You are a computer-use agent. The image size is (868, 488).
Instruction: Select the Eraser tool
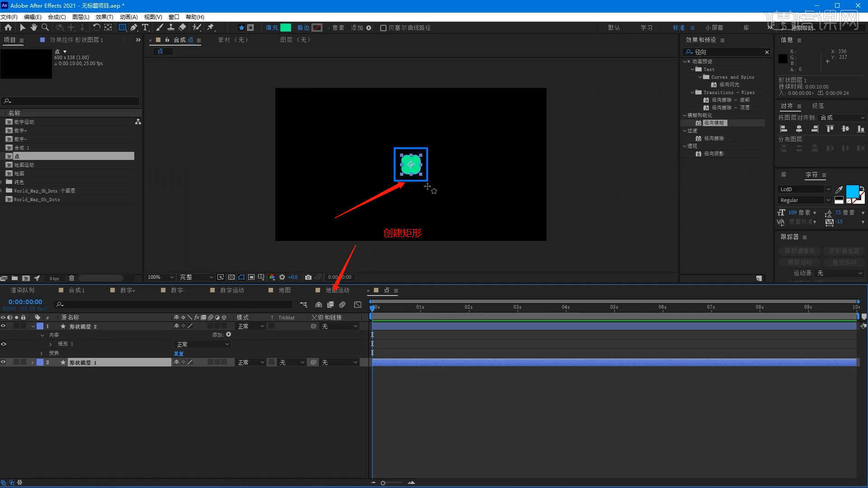182,28
